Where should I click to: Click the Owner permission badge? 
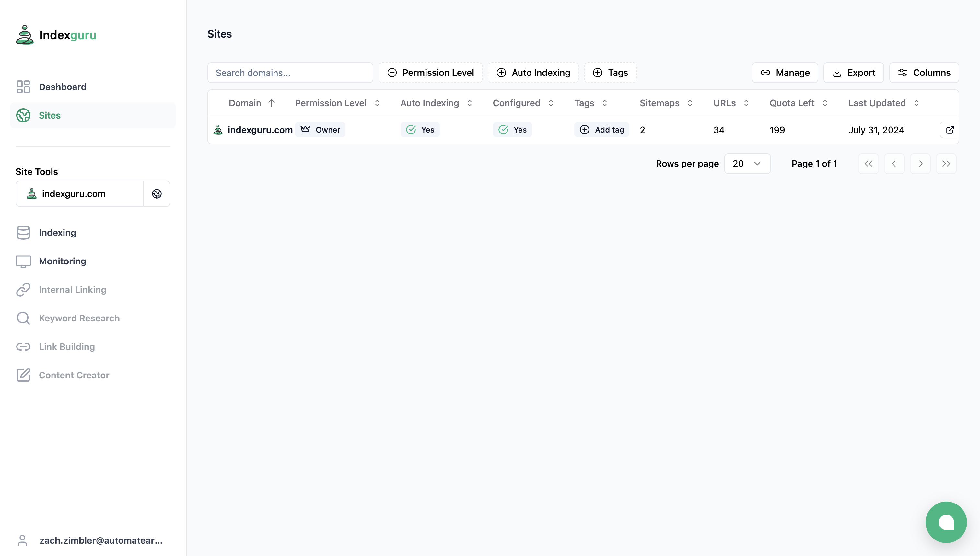point(320,130)
